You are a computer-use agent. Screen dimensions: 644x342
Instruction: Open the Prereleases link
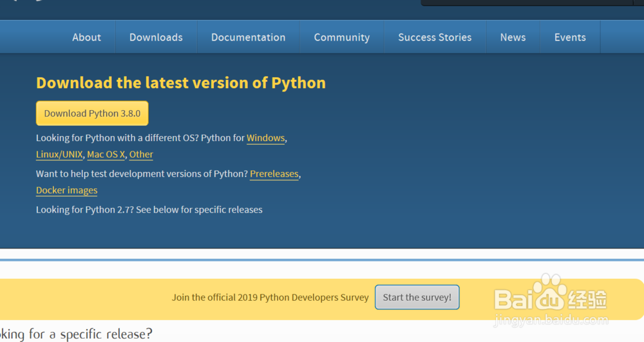[x=274, y=174]
